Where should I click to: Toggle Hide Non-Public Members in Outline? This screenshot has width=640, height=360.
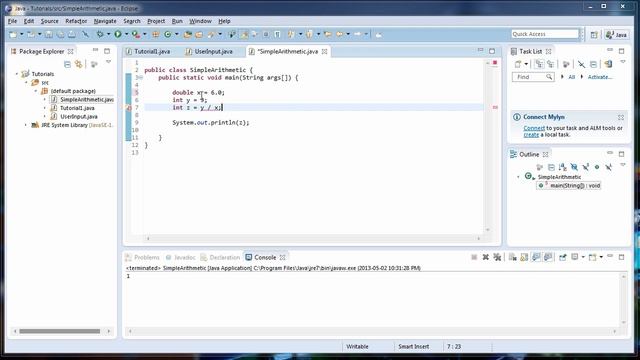pyautogui.click(x=597, y=167)
